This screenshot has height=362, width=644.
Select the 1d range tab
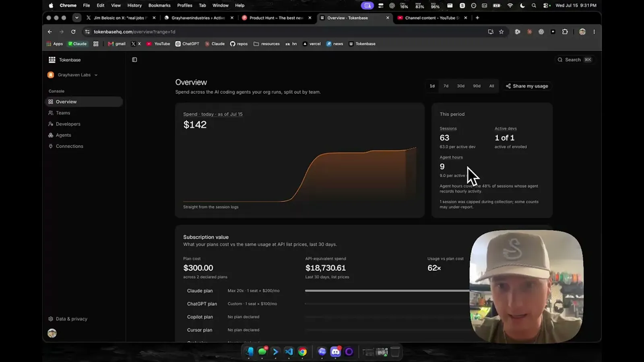tap(432, 86)
